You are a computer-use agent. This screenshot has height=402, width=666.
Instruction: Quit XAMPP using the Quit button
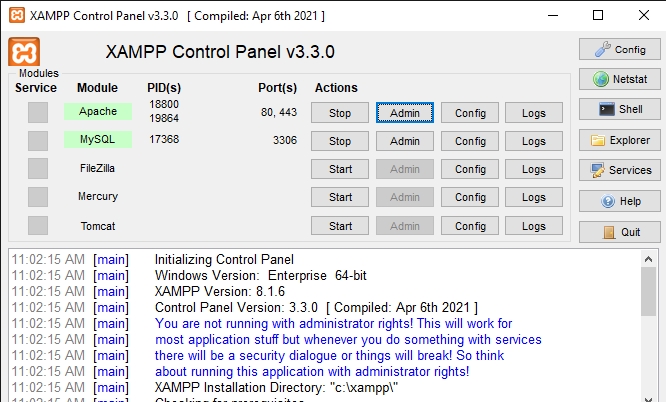pyautogui.click(x=620, y=231)
